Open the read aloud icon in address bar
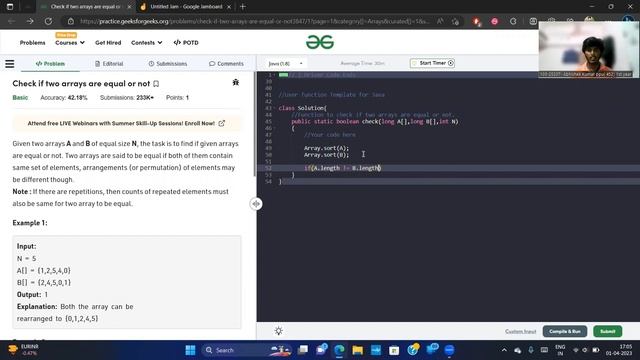The width and height of the screenshot is (640, 360). click(440, 21)
